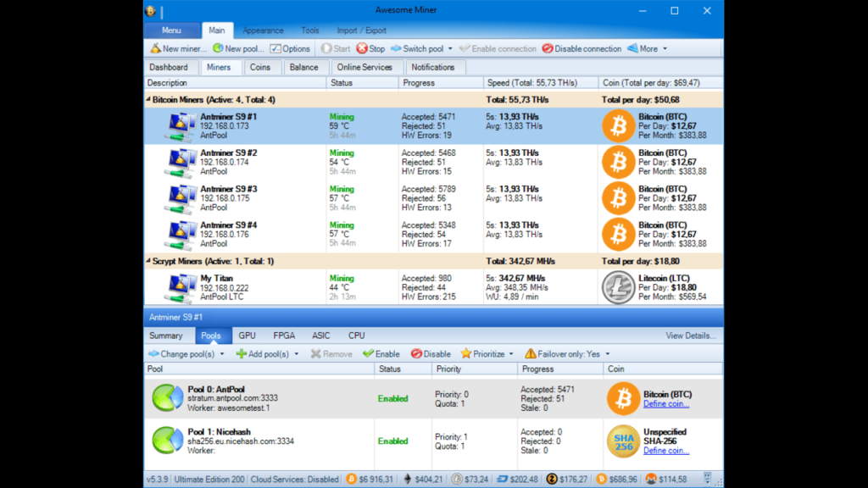Click the Ethereum icon beside $404,21 in status bar
This screenshot has height=488, width=868.
click(x=408, y=480)
